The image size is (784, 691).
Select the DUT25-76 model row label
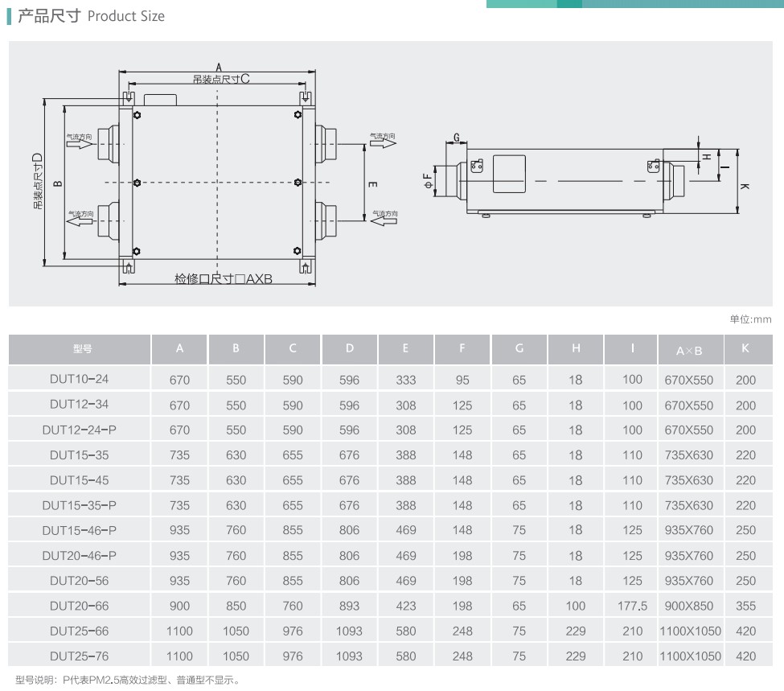[79, 656]
